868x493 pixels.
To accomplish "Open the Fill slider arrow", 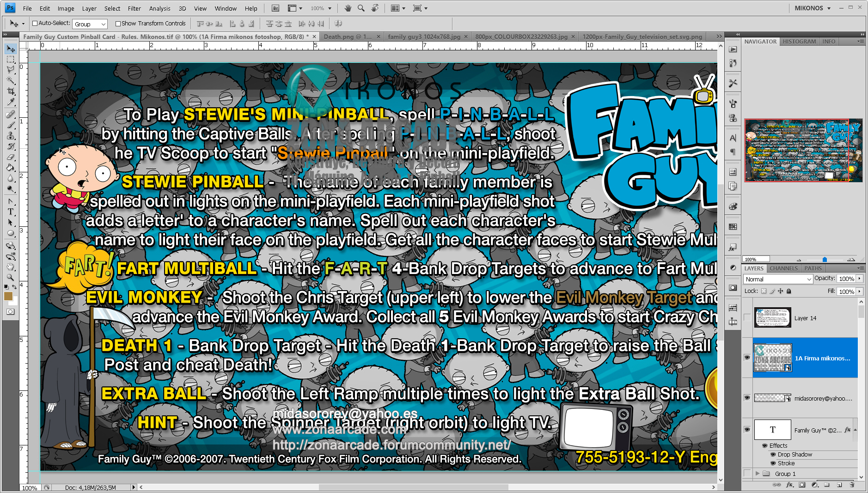I will (x=860, y=292).
